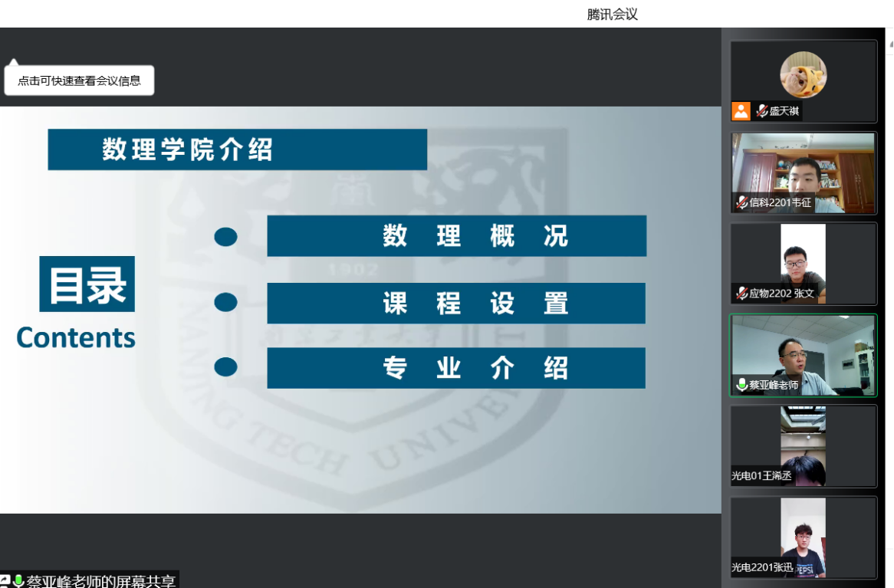The image size is (894, 588).
Task: Select 应物2202 张文's video thumbnail
Action: coord(803,259)
